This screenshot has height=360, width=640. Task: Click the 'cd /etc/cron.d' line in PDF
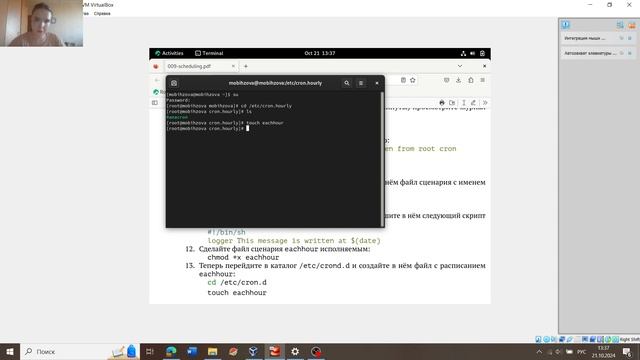237,282
